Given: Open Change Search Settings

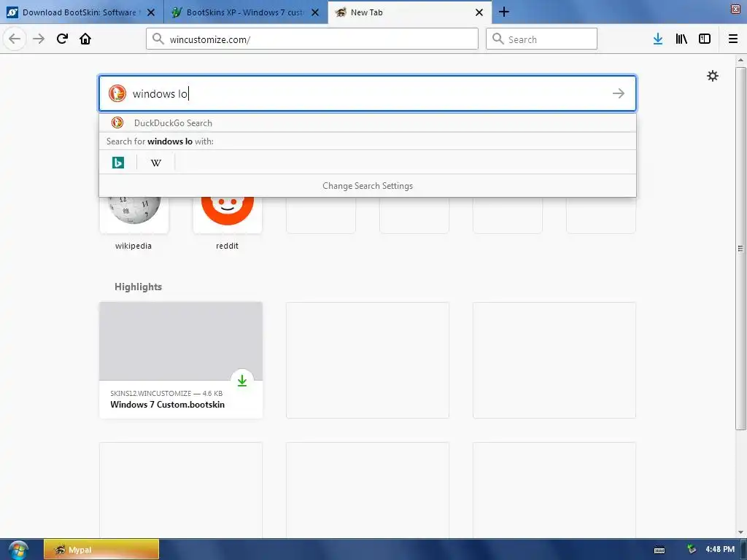Looking at the screenshot, I should coord(368,186).
